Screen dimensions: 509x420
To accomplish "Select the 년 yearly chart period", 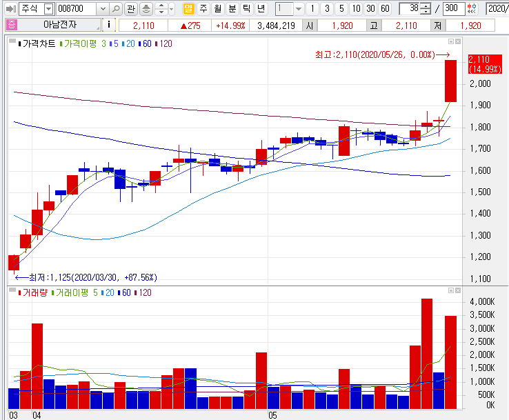I will 261,9.
